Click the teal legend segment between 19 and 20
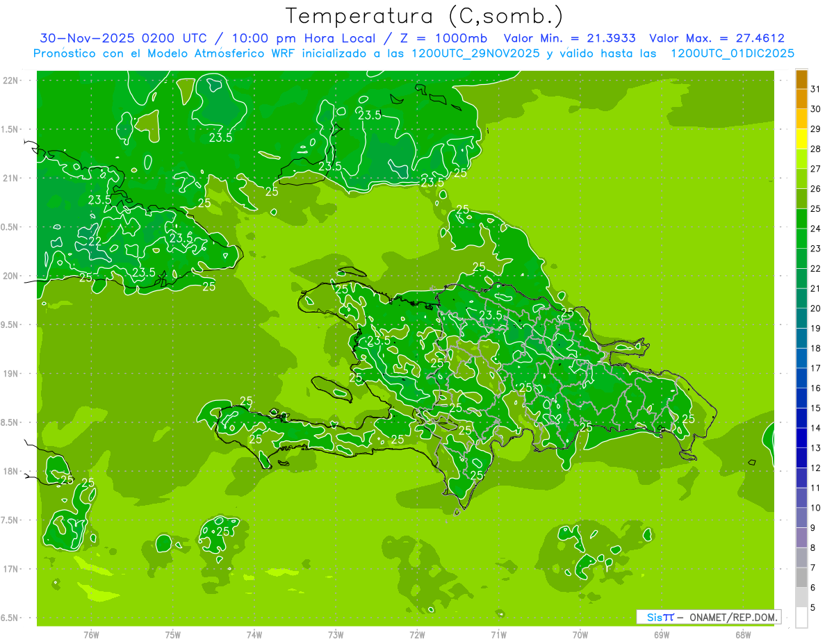 (x=801, y=318)
